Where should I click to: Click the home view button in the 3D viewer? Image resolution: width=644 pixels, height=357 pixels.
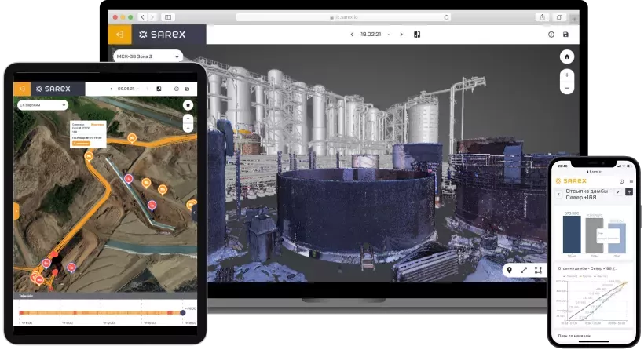point(567,57)
